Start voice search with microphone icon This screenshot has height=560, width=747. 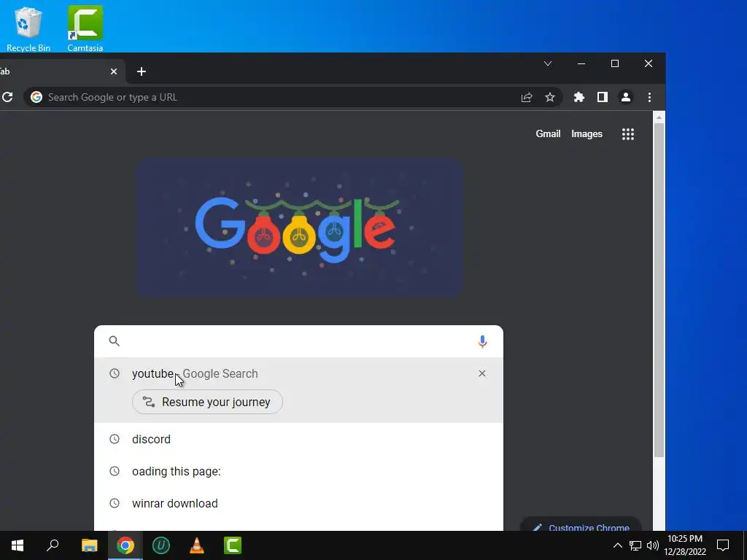click(482, 341)
